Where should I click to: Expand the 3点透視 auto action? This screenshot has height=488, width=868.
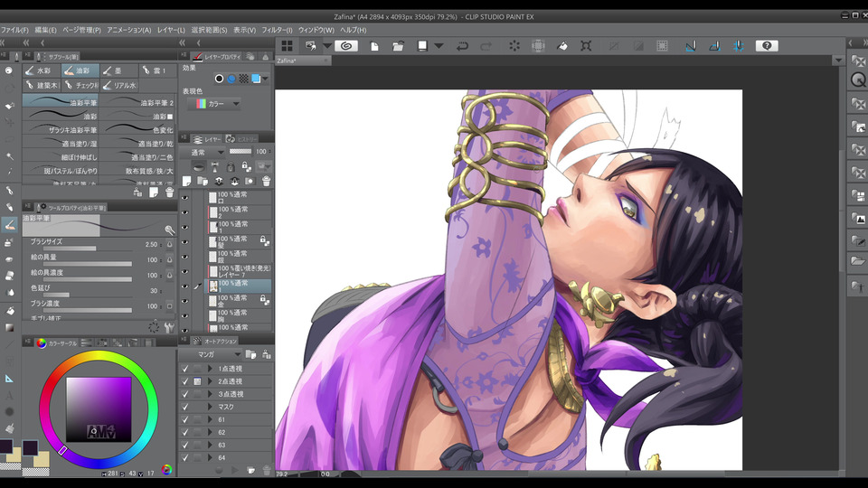(x=210, y=394)
